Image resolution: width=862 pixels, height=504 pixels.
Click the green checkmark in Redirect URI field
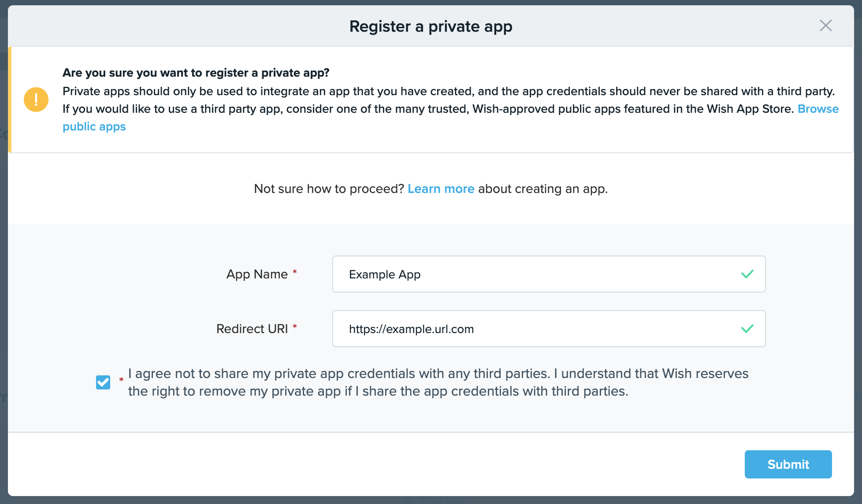747,329
